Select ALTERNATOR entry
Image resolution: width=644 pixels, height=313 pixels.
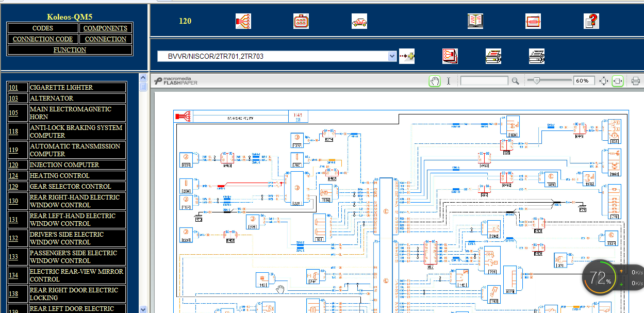point(77,98)
